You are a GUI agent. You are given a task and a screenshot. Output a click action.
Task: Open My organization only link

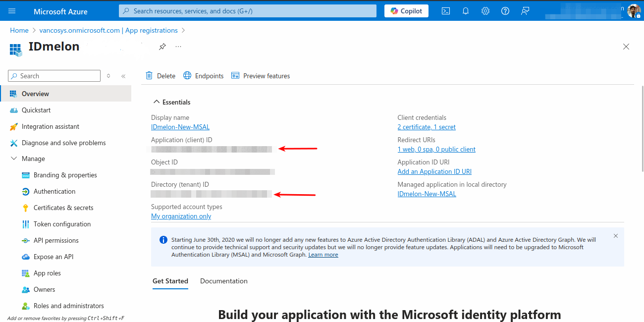(x=181, y=216)
